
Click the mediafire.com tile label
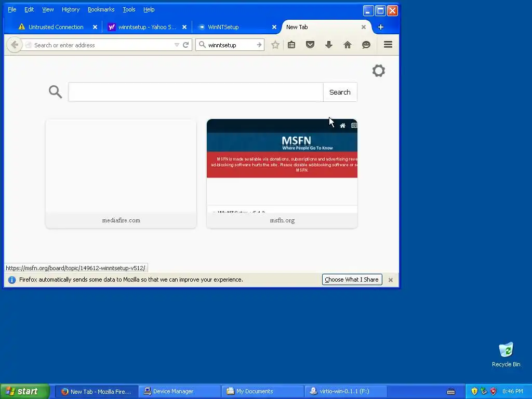(x=121, y=220)
